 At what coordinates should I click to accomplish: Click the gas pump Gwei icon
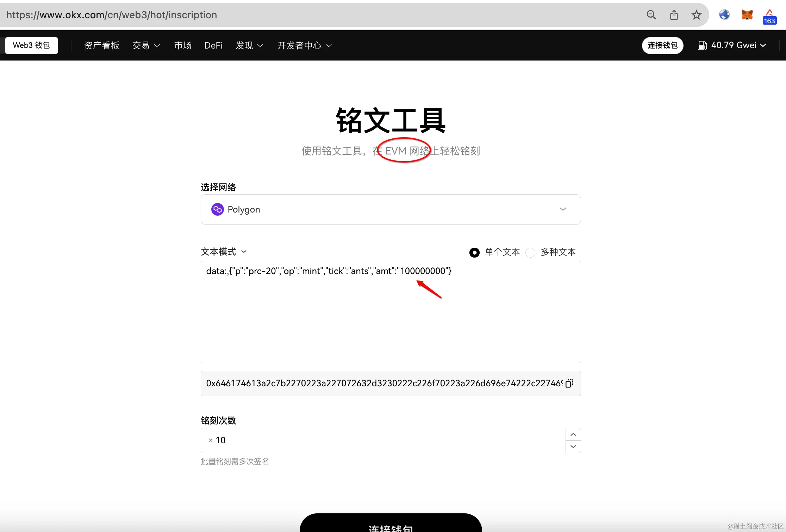click(702, 45)
